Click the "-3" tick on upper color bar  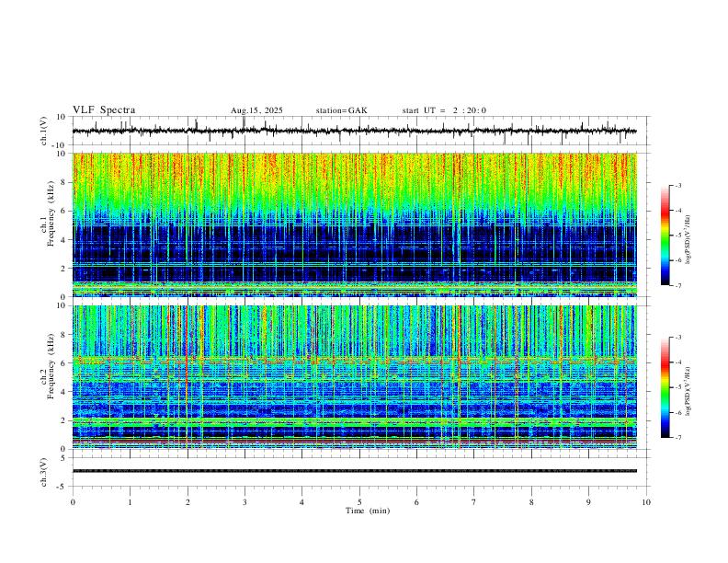677,185
